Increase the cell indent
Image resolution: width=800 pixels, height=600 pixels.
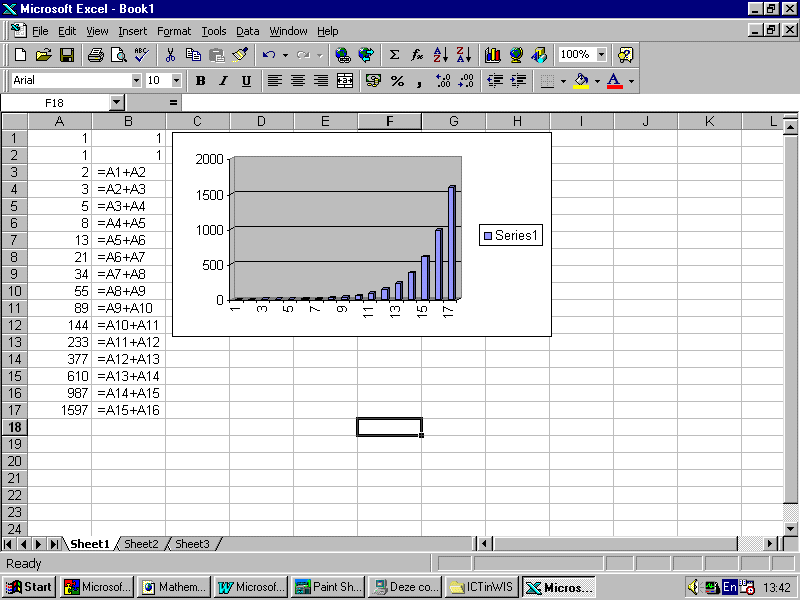pos(518,81)
